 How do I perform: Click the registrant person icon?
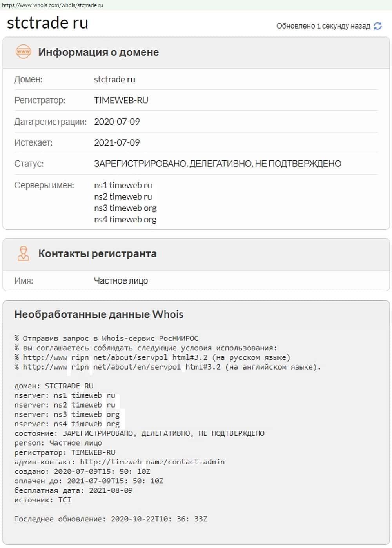(x=23, y=253)
